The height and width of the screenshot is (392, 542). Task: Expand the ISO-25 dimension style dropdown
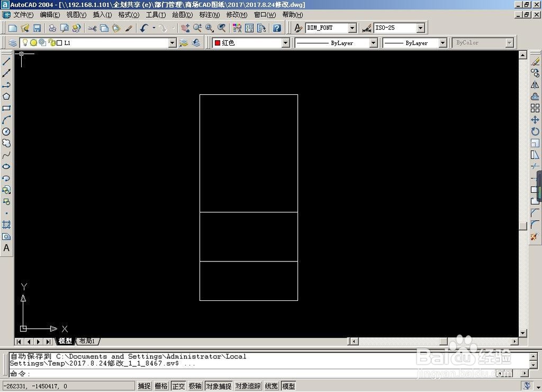[421, 28]
